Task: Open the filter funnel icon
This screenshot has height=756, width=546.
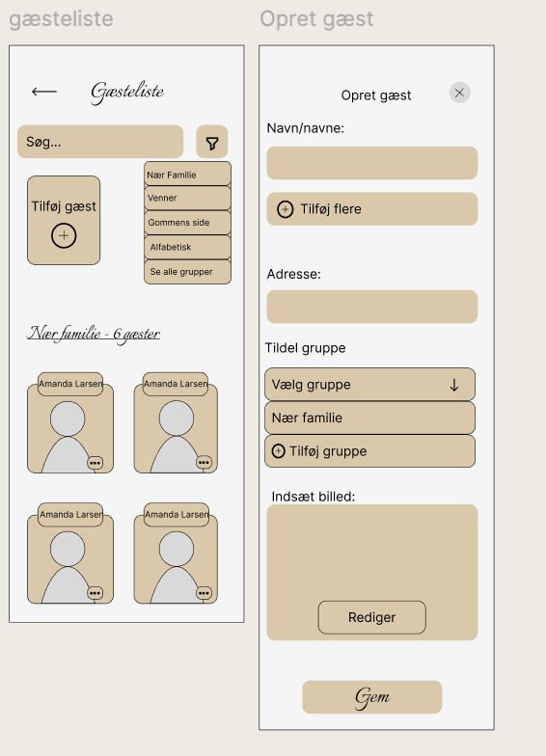Action: (x=212, y=143)
